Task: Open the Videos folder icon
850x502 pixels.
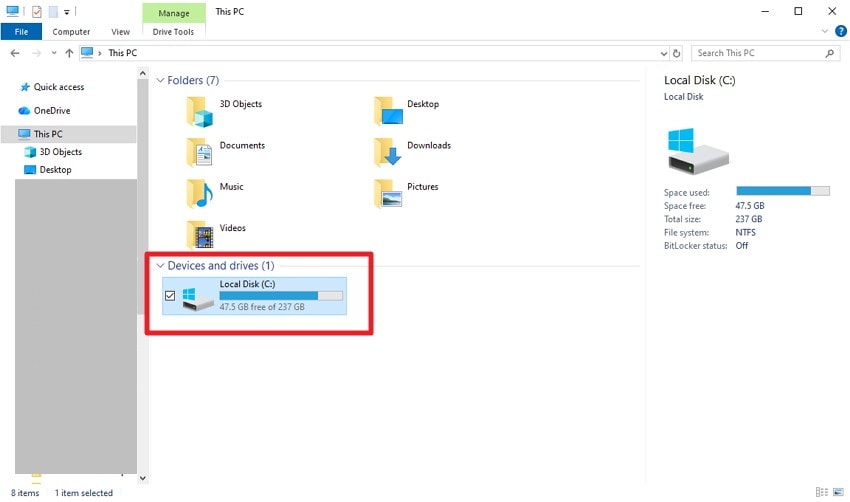Action: 199,235
